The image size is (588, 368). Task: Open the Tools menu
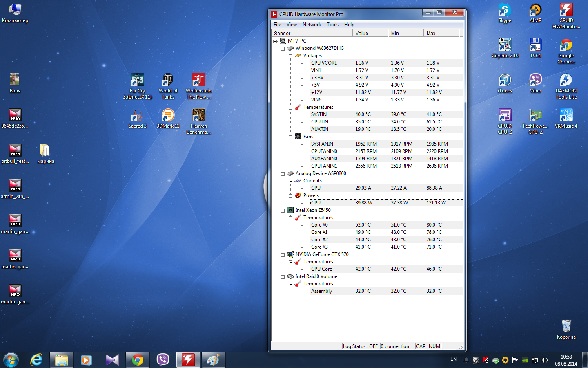332,25
